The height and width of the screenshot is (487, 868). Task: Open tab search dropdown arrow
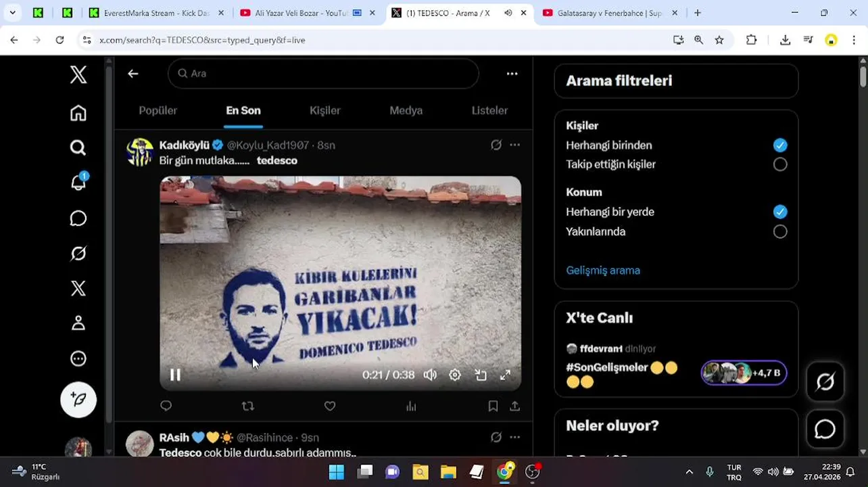coord(12,13)
